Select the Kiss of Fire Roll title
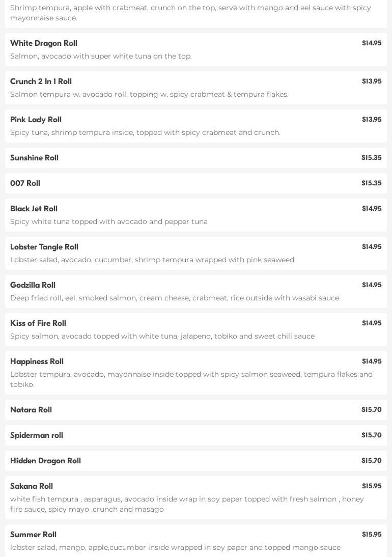Viewport: 392px width, 557px height. (x=38, y=323)
